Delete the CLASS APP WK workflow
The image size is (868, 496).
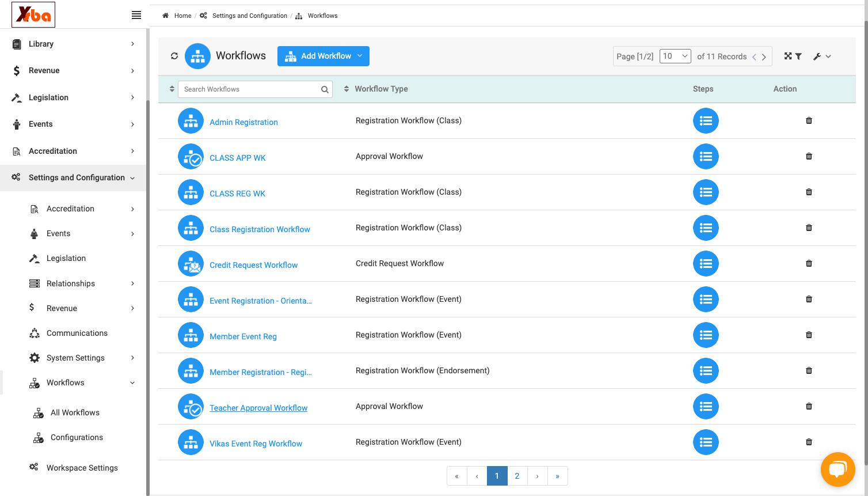click(809, 156)
